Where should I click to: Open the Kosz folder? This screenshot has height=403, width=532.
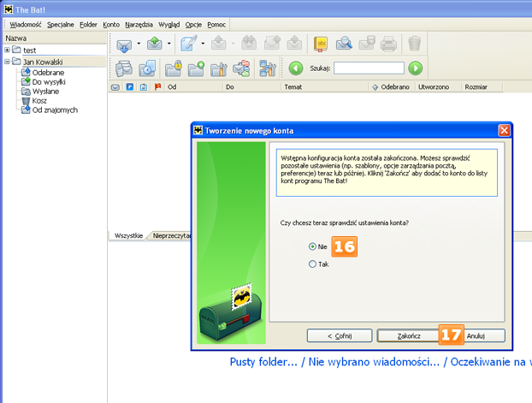[39, 101]
